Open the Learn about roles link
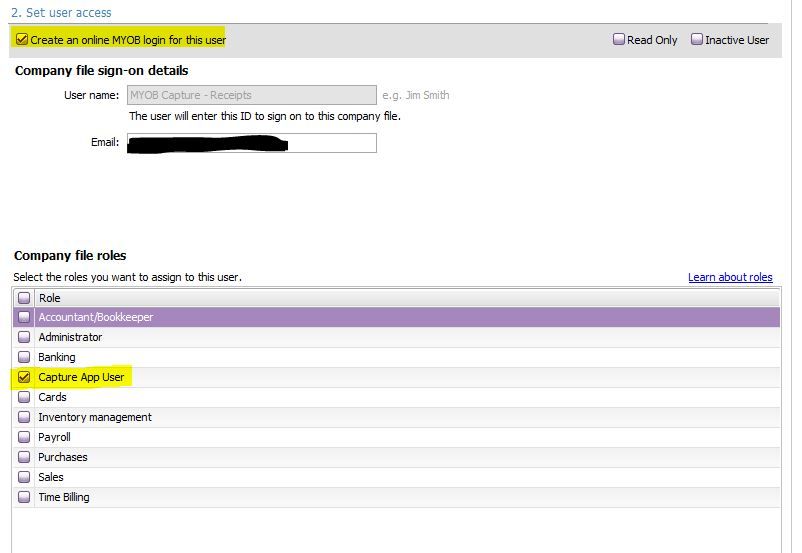 (x=730, y=277)
